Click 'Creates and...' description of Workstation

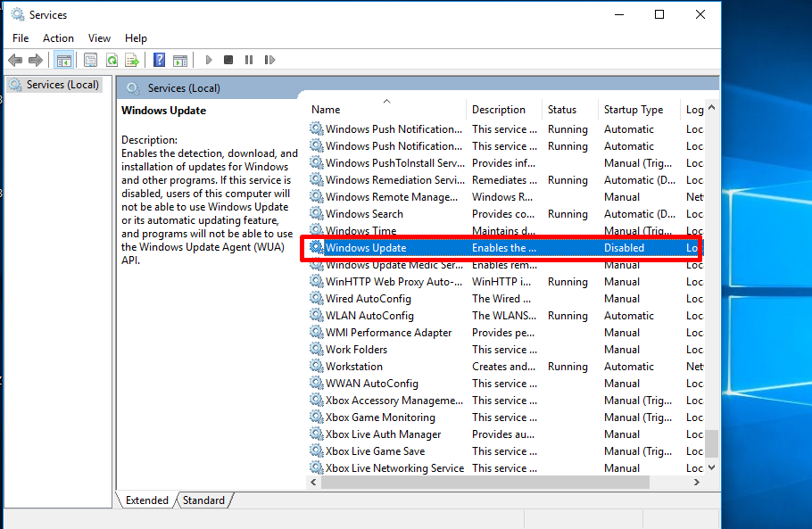pyautogui.click(x=503, y=366)
